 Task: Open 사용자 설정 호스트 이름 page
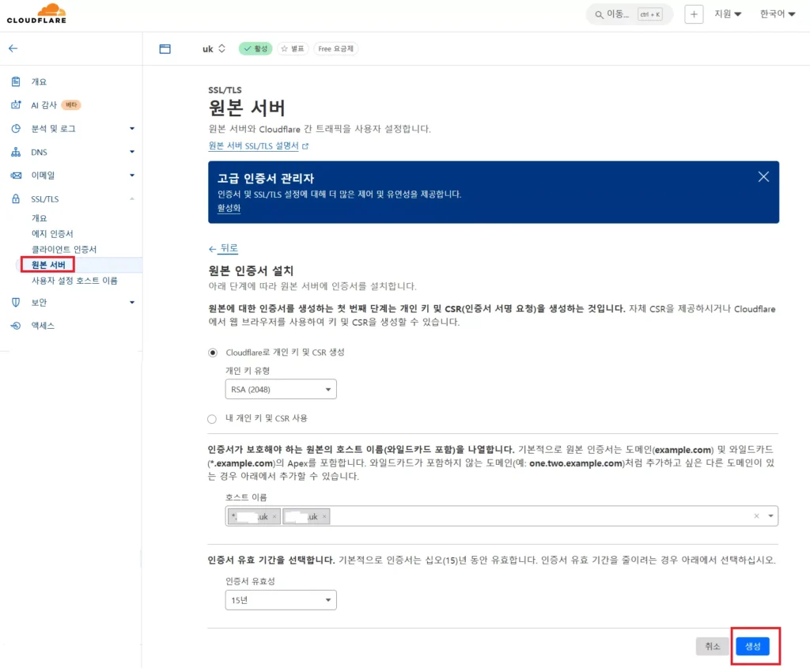point(74,281)
